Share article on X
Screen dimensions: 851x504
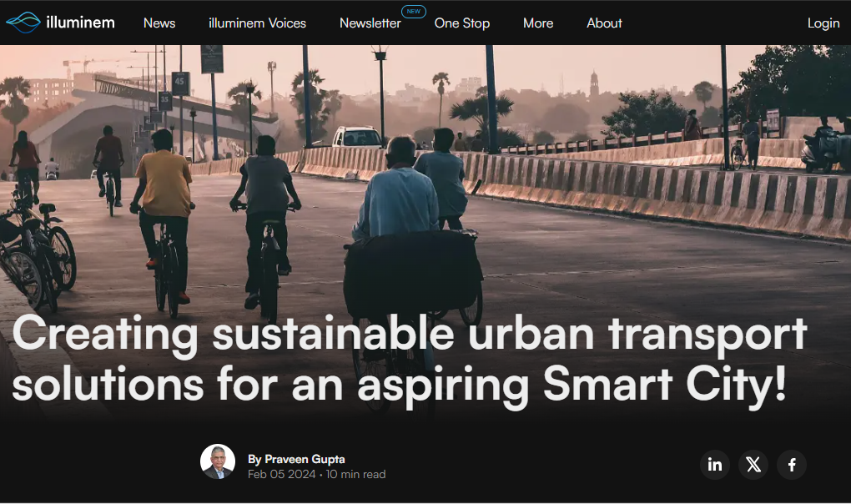click(x=753, y=465)
